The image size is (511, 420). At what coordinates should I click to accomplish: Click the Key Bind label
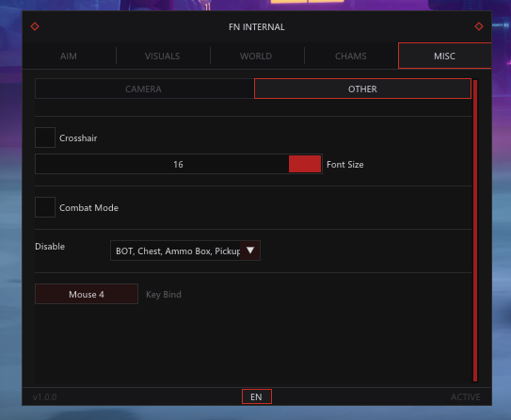pos(164,295)
